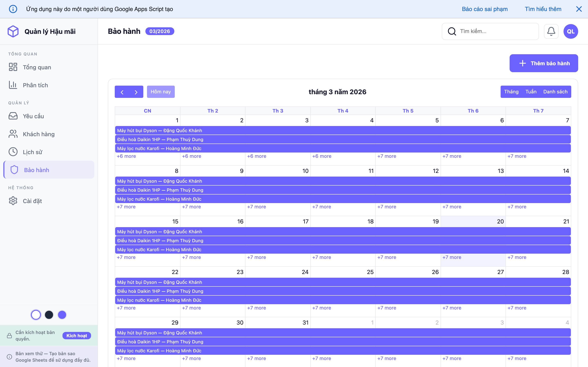Click the cube logo next to Quản lý Hậu mãi
Viewport: 588px width, 367px height.
[x=13, y=31]
